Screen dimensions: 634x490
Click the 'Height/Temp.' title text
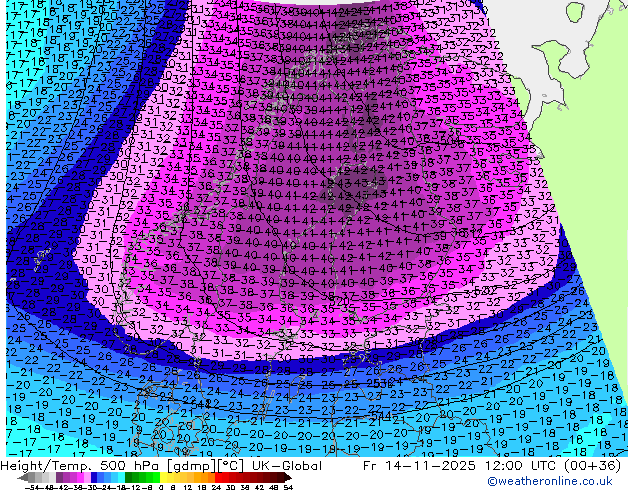click(x=47, y=466)
